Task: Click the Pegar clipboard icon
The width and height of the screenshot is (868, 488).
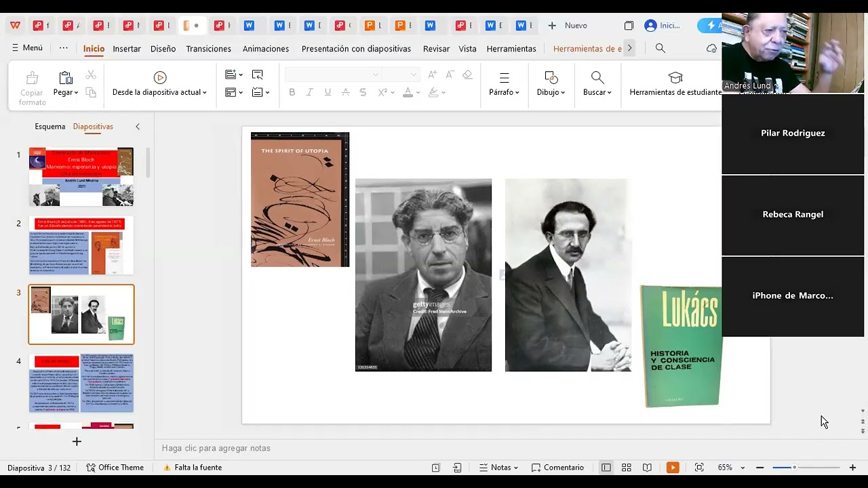Action: (x=66, y=77)
